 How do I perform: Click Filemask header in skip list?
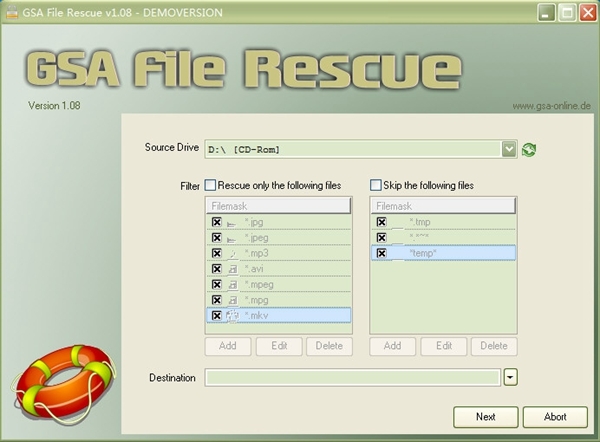tap(443, 206)
